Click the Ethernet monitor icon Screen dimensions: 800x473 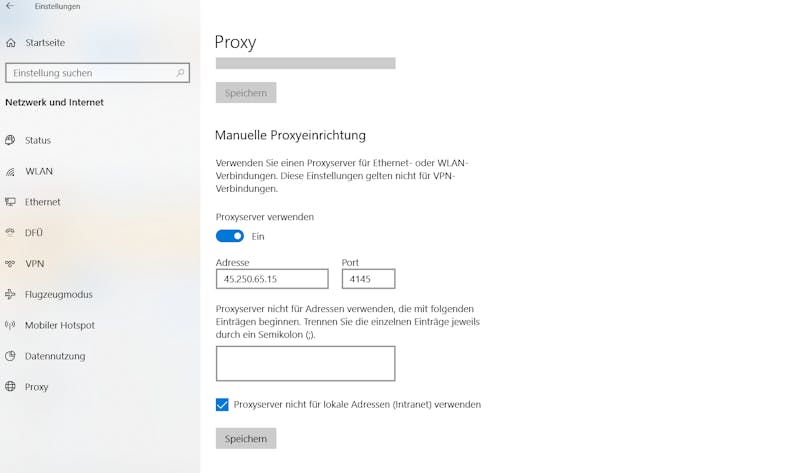[10, 202]
